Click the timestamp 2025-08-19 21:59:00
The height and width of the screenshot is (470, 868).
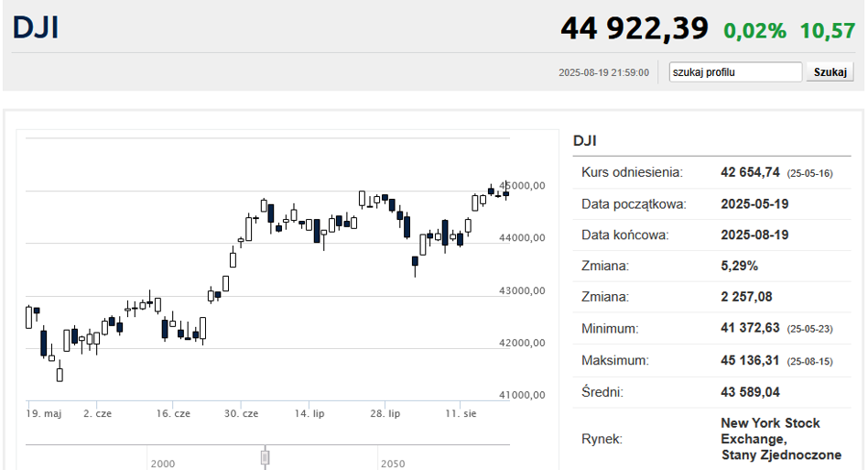pyautogui.click(x=603, y=72)
